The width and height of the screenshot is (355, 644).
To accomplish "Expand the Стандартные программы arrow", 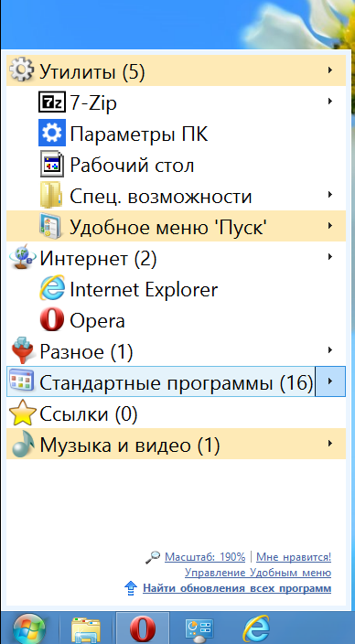I will 330,381.
